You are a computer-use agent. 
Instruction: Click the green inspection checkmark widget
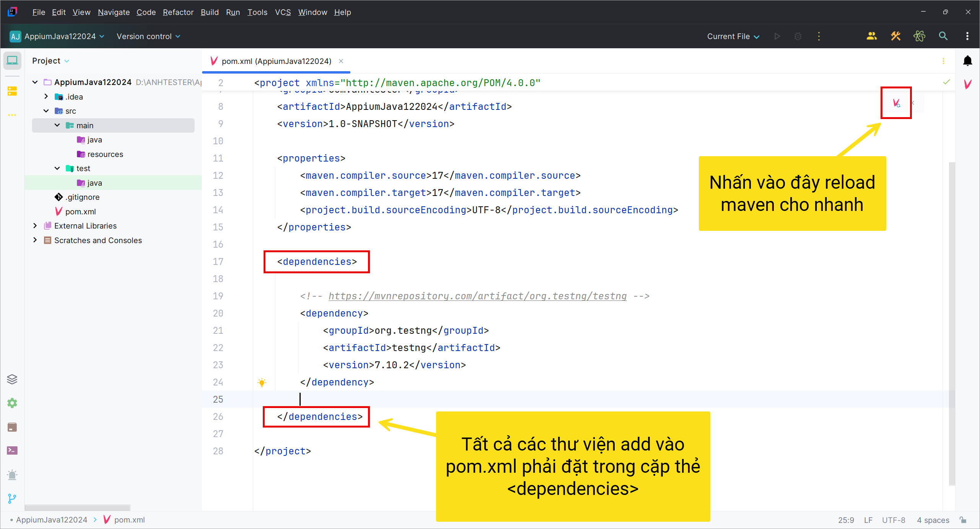(x=946, y=82)
